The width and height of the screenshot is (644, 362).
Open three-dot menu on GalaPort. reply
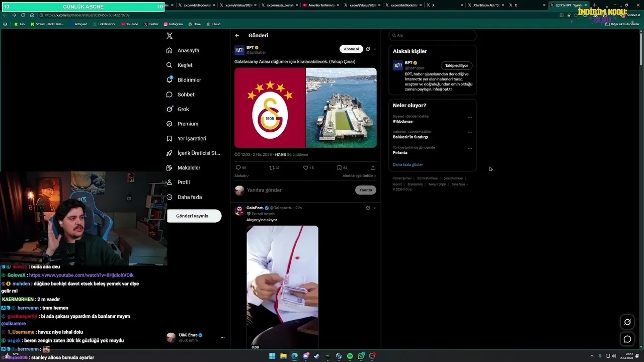pyautogui.click(x=374, y=208)
